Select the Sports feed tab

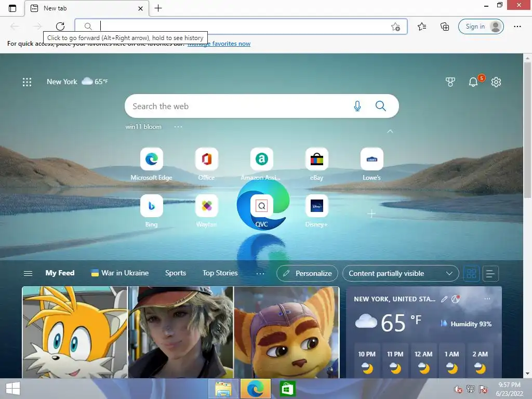(176, 273)
